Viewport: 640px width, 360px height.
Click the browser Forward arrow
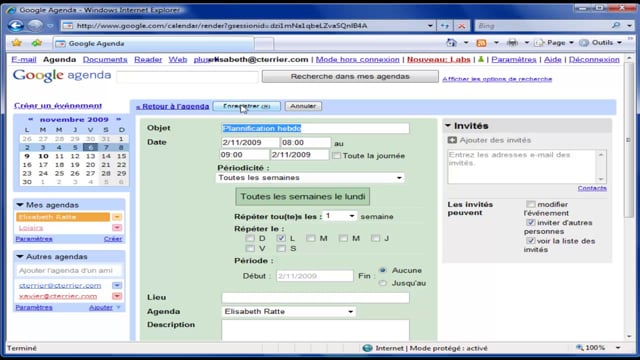tap(35, 25)
